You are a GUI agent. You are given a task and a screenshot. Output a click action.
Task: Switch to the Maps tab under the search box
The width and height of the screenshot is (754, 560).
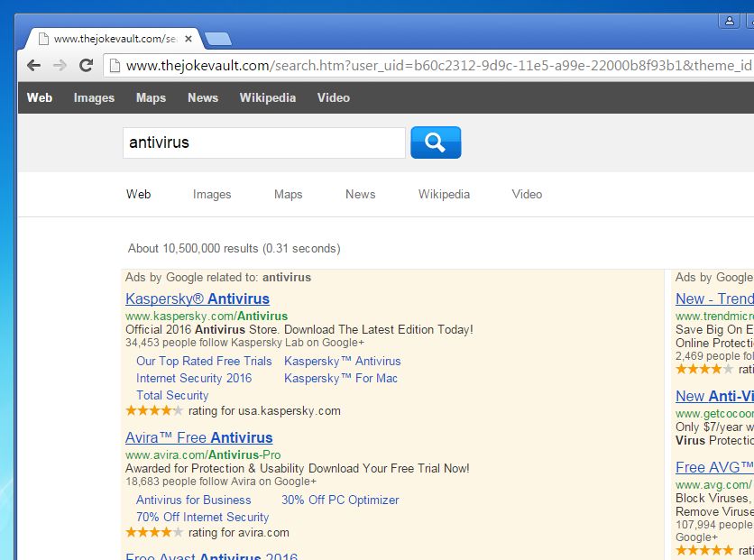[288, 194]
